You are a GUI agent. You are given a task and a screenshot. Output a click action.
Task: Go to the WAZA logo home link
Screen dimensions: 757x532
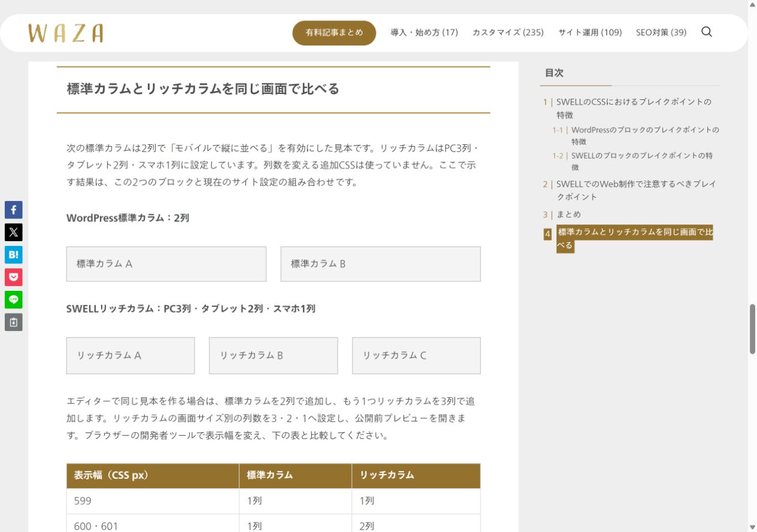(66, 33)
